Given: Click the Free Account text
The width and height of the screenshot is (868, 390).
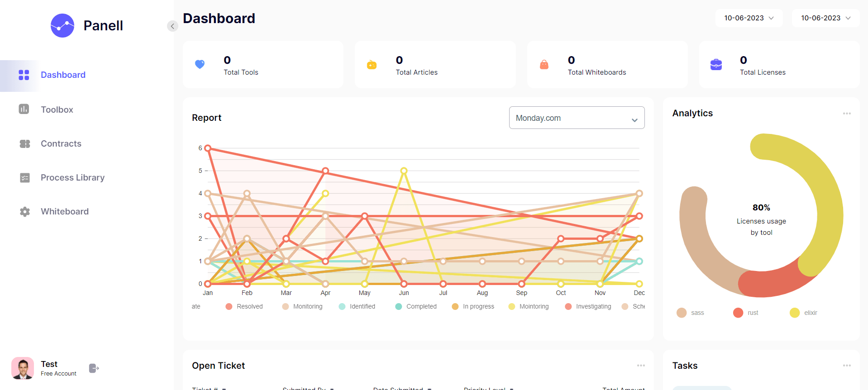Looking at the screenshot, I should pyautogui.click(x=58, y=374).
